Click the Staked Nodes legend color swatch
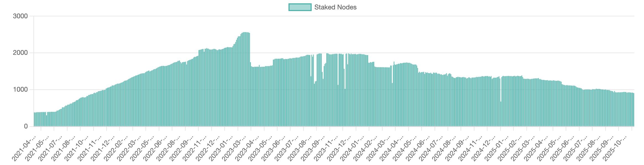 pos(300,7)
